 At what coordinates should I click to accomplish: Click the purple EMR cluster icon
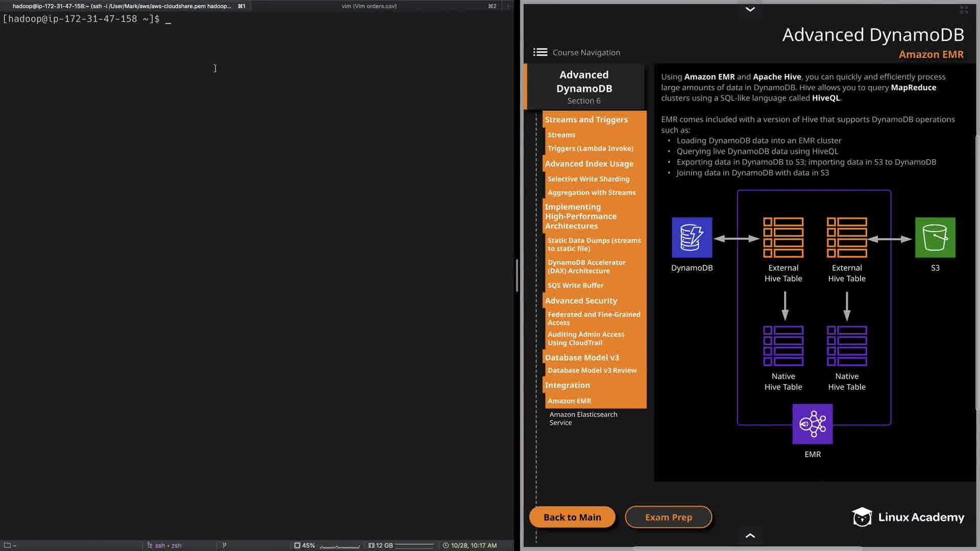click(x=812, y=424)
